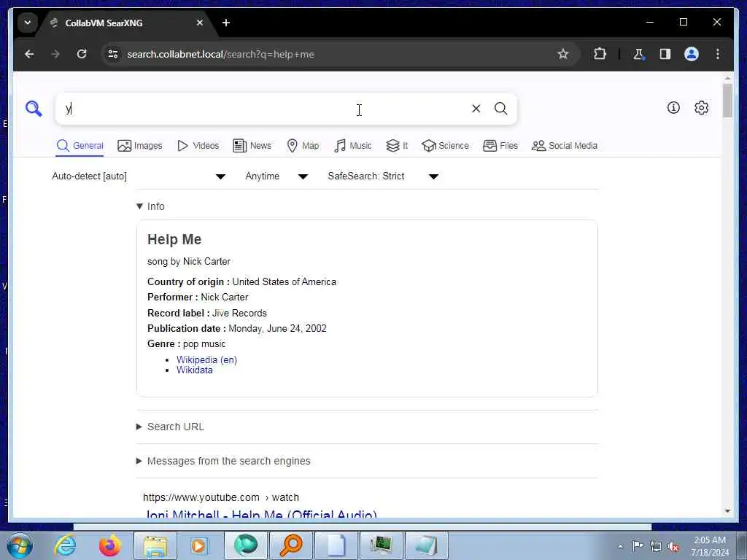Switch to the Social Media category
This screenshot has width=747, height=560.
(x=565, y=146)
